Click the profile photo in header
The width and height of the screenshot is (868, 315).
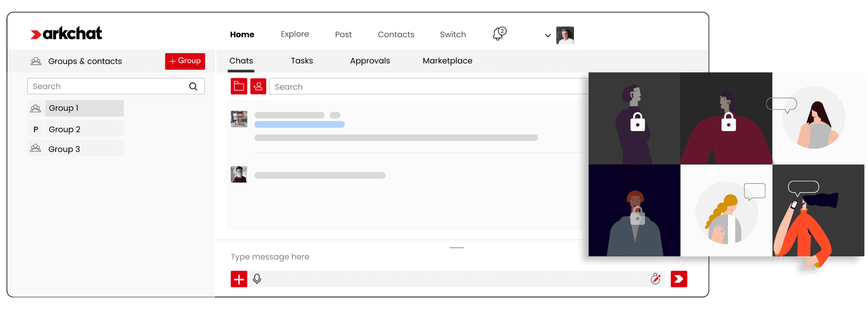[x=565, y=35]
